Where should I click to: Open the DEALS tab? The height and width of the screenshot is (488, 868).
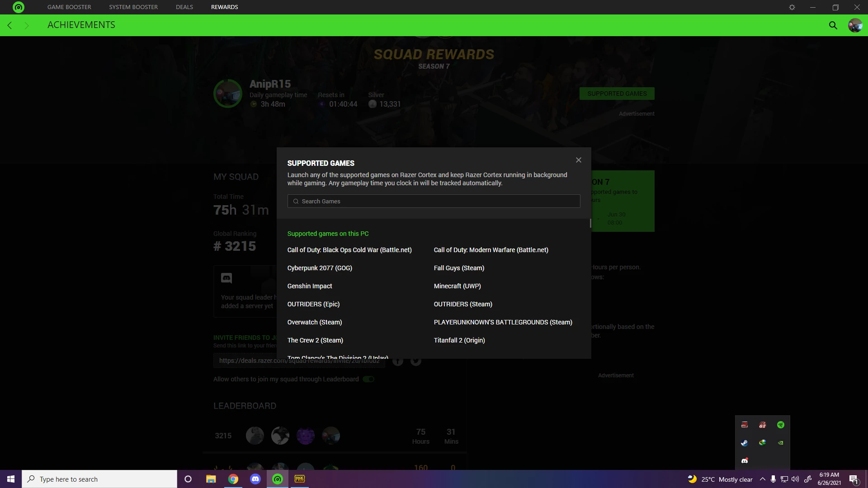pos(184,7)
